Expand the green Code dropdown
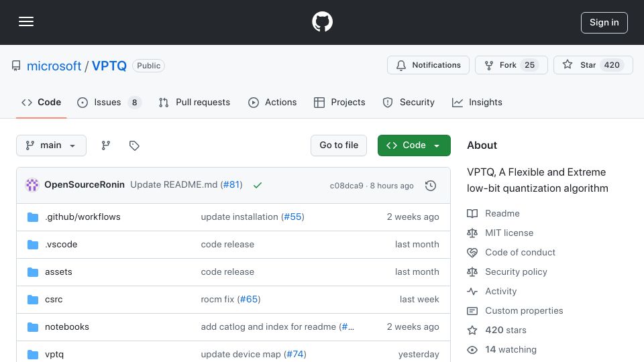 coord(414,145)
